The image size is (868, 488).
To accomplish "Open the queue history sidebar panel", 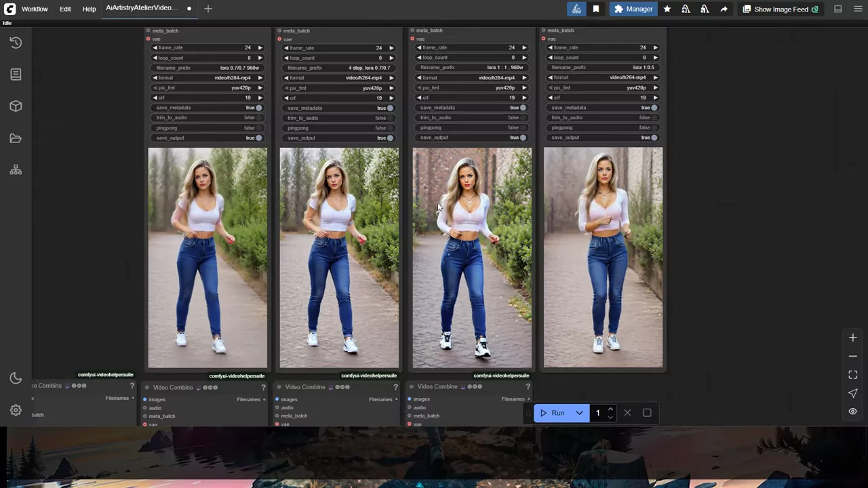I will [16, 43].
